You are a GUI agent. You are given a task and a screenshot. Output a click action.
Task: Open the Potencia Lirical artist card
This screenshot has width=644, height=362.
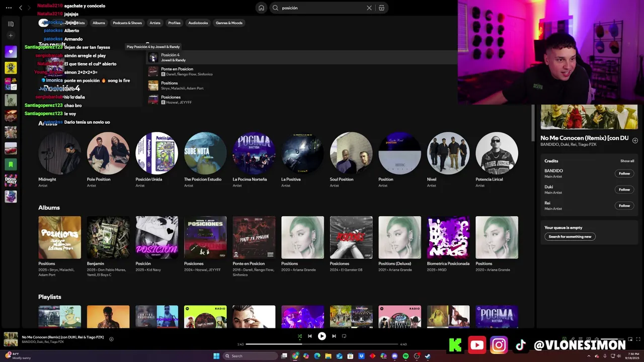(x=497, y=160)
